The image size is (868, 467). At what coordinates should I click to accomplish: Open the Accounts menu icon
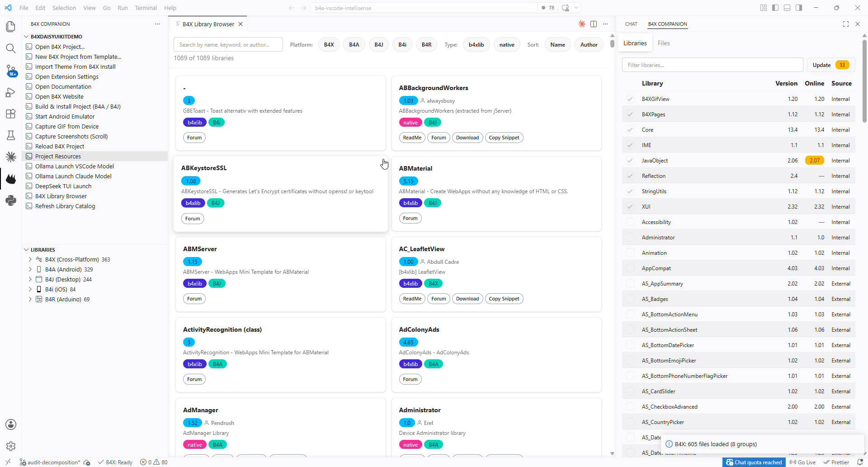click(x=11, y=424)
